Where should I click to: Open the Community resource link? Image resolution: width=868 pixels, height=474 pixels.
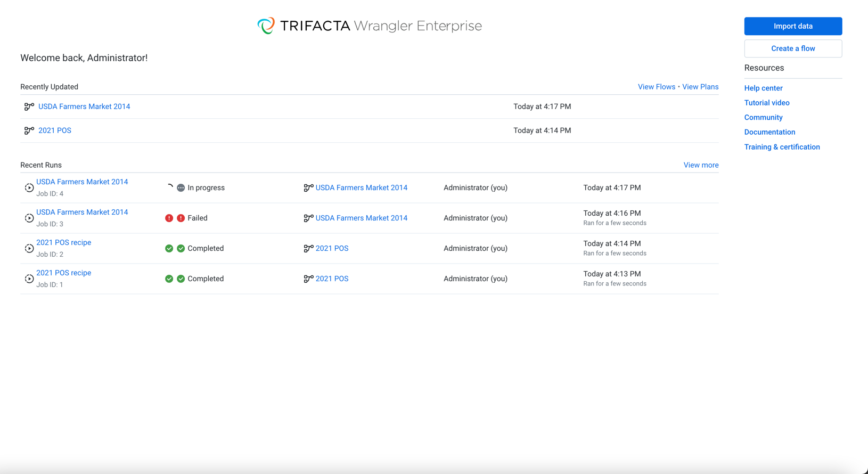(x=763, y=117)
